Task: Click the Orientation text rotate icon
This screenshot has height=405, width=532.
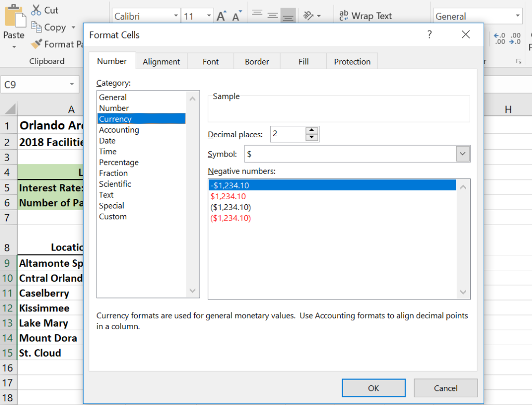Action: pyautogui.click(x=308, y=16)
